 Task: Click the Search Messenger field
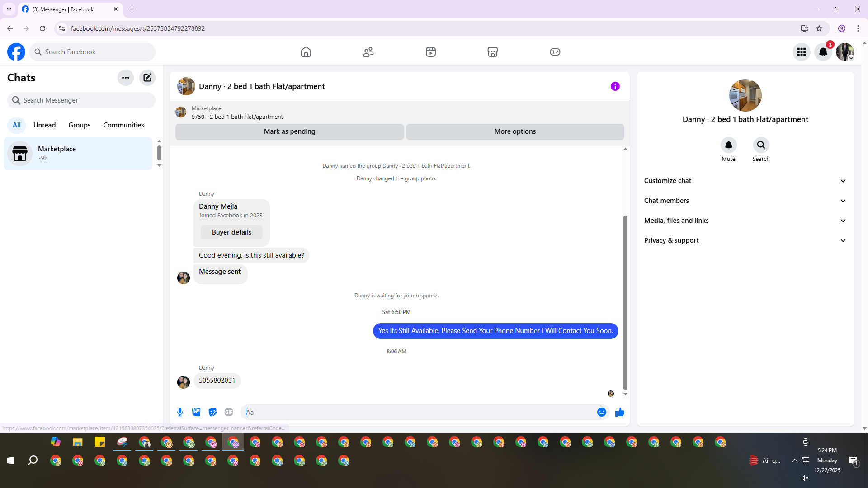point(81,100)
